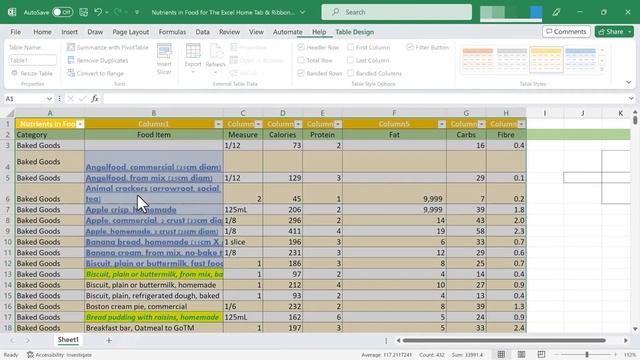Click the vertical scroll down arrow

click(x=635, y=329)
